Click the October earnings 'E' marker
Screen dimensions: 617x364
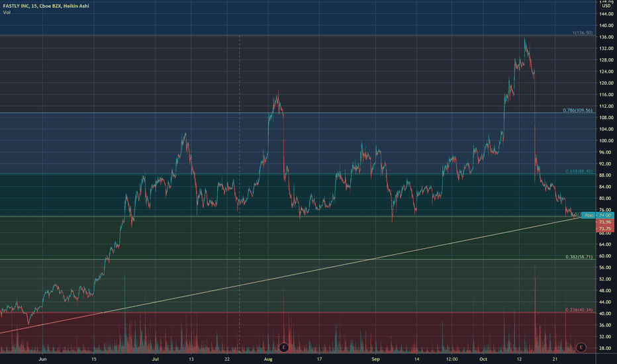click(x=581, y=347)
